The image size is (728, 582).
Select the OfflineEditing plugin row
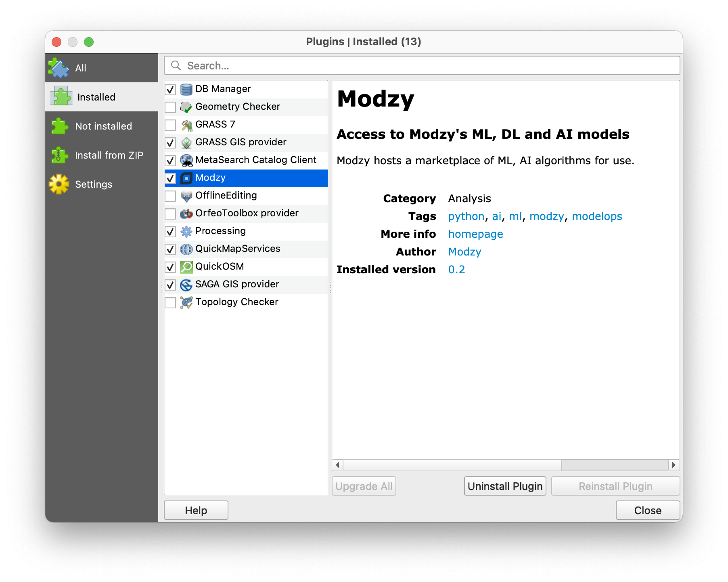point(246,195)
